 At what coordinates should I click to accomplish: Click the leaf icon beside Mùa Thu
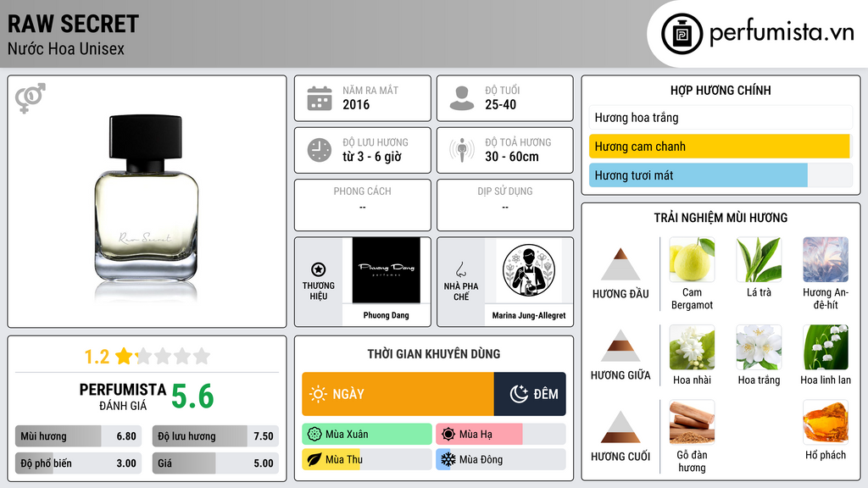coord(314,459)
